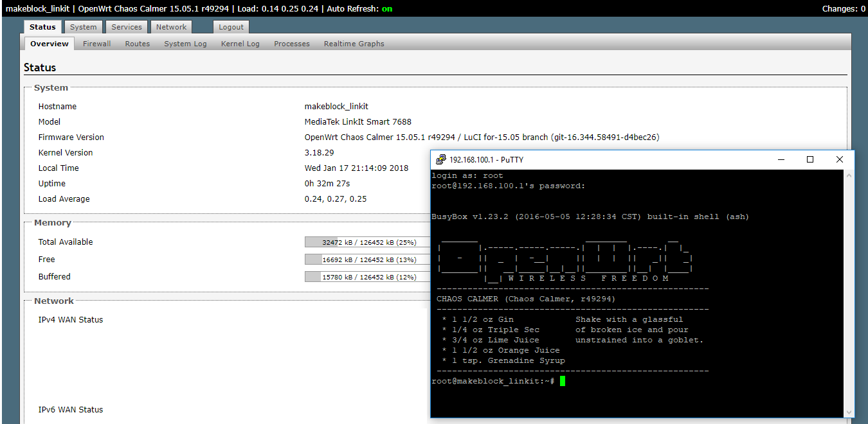Screen dimensions: 868x424
Task: Click the 1/4 oz Triple Sec line
Action: 491,330
